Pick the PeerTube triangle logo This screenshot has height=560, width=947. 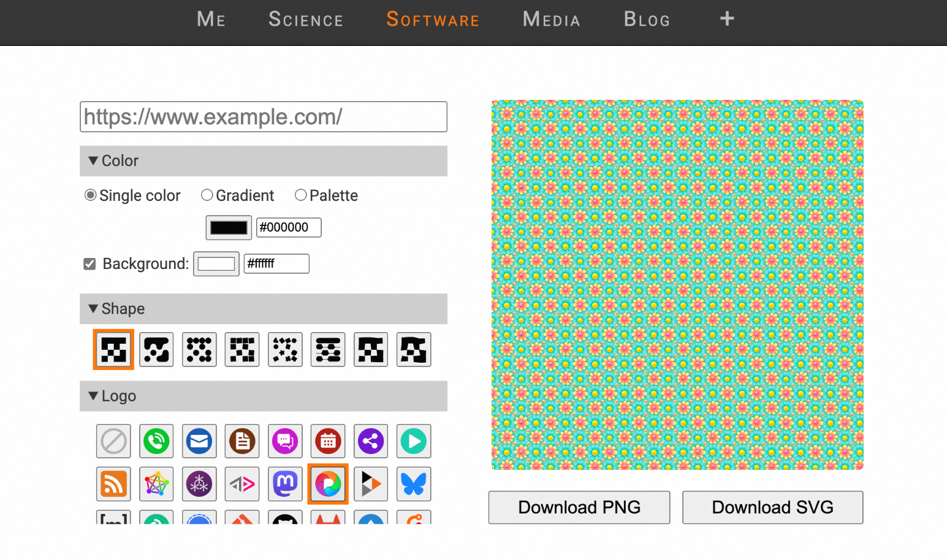[371, 484]
